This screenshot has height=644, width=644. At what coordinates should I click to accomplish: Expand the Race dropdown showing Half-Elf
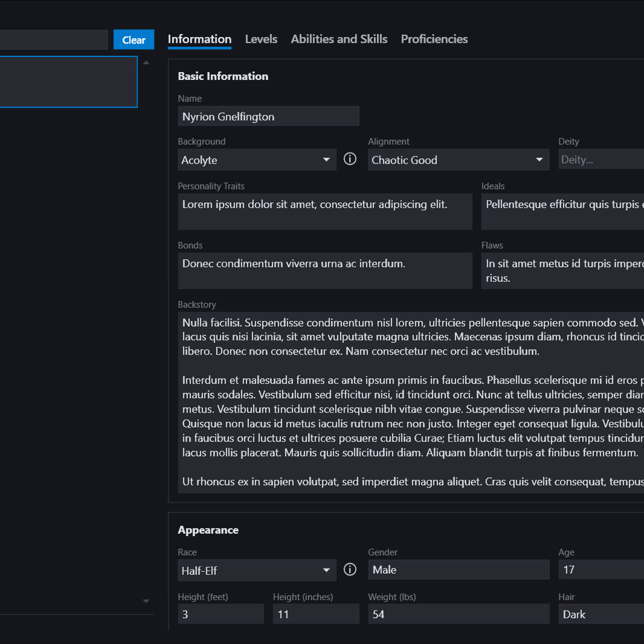click(x=257, y=570)
